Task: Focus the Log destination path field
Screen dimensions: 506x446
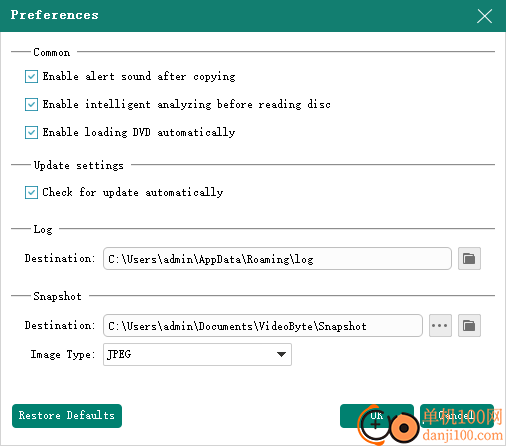Action: 277,259
